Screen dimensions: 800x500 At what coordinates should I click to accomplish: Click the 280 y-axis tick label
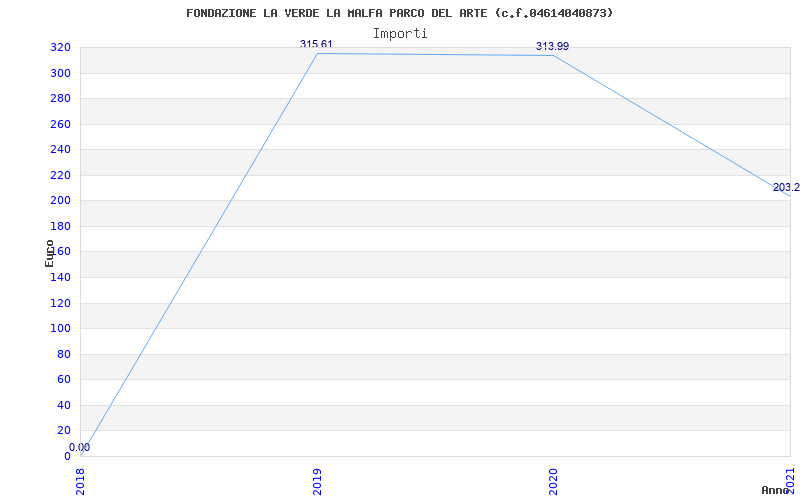tap(60, 99)
